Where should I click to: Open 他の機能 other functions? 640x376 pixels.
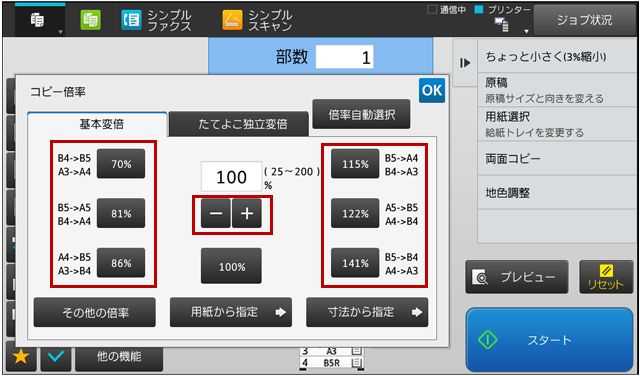(x=119, y=357)
